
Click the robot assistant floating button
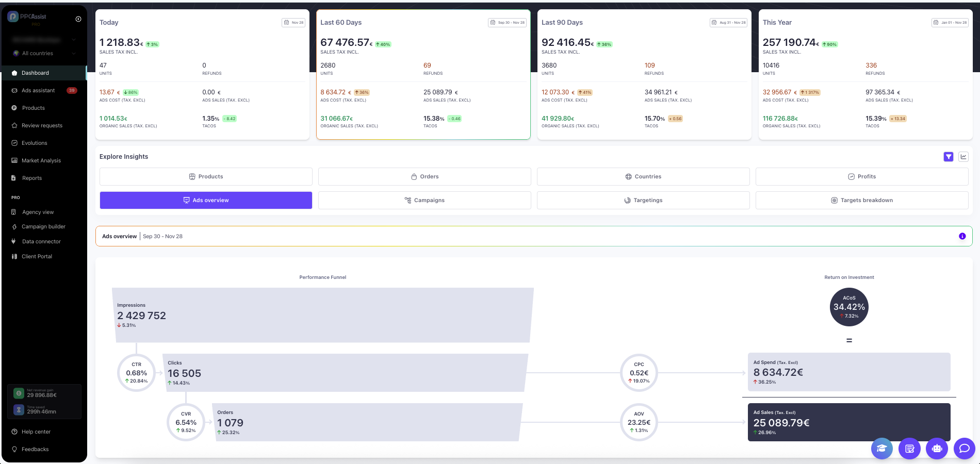pos(937,449)
